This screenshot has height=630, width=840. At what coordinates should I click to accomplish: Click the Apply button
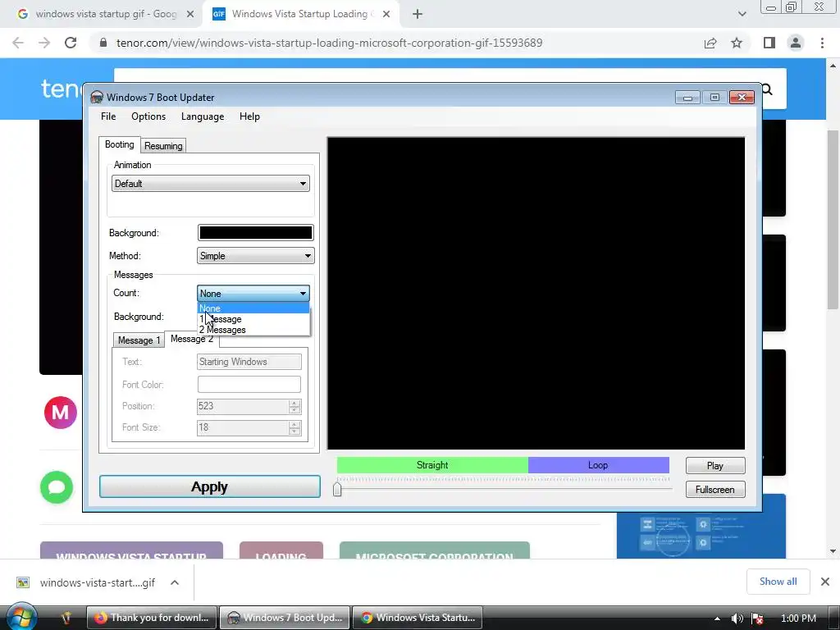click(210, 486)
